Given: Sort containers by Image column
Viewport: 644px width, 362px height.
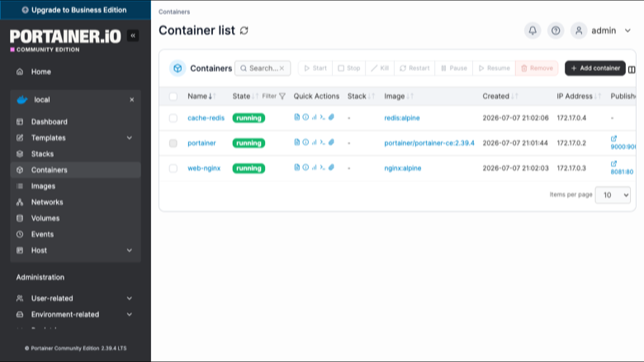Looking at the screenshot, I should (399, 96).
